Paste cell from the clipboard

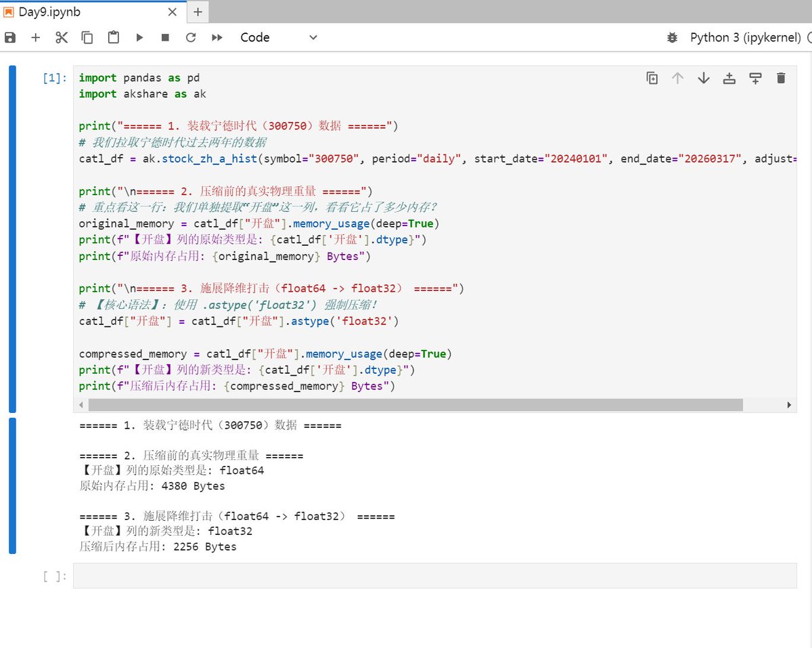click(113, 38)
